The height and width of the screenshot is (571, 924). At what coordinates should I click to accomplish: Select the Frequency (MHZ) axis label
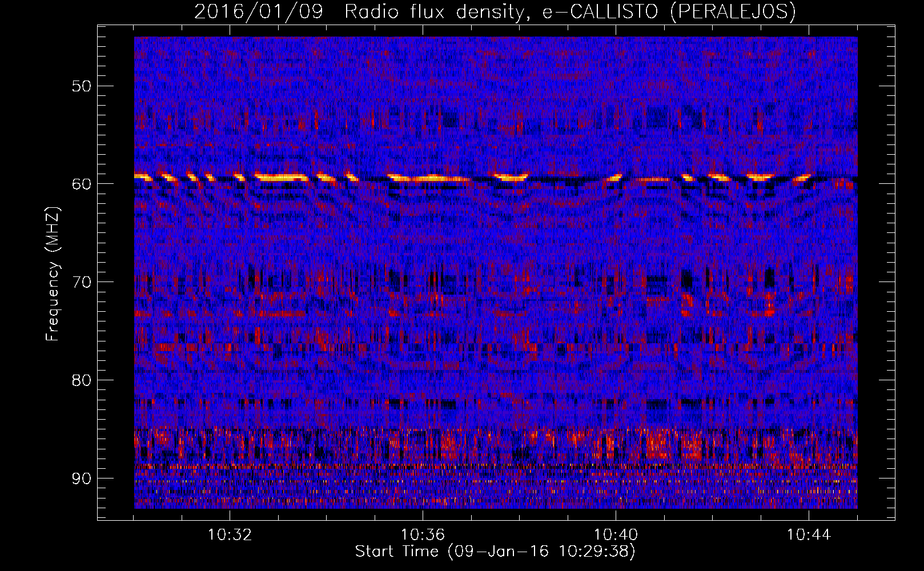tap(53, 274)
